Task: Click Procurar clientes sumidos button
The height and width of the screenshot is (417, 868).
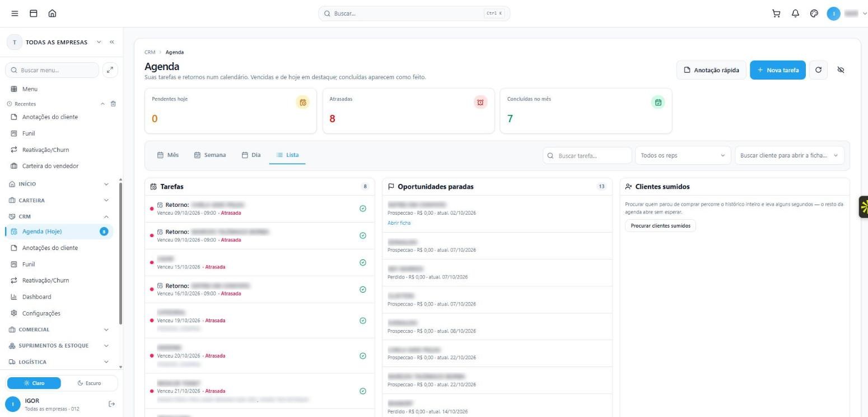Action: coord(660,226)
